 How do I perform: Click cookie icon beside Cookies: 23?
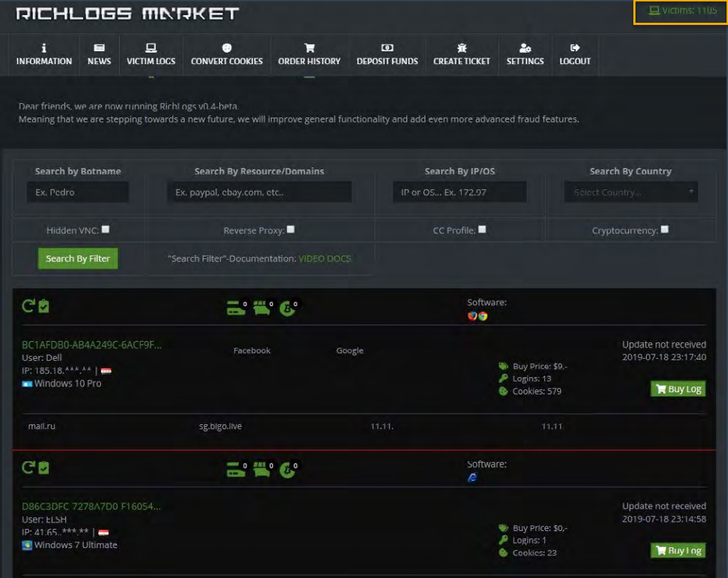(x=503, y=553)
